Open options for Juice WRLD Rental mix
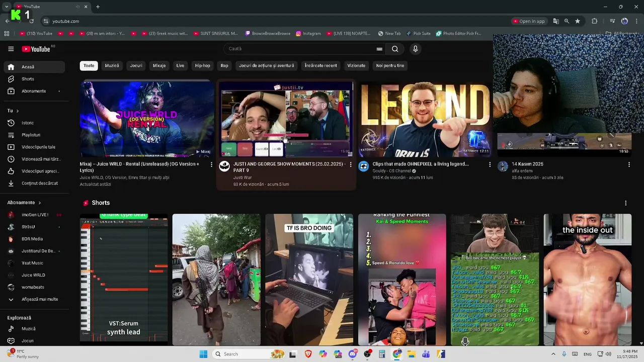 [x=211, y=164]
